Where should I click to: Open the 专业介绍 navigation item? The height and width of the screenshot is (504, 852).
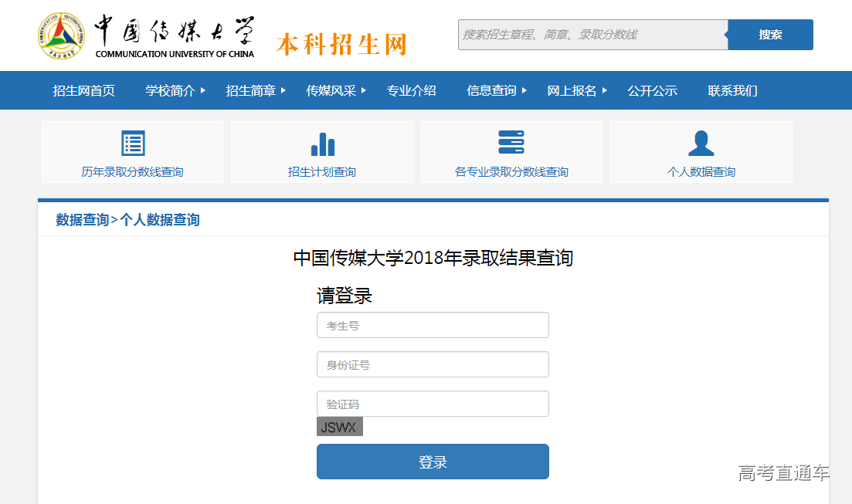(x=411, y=90)
